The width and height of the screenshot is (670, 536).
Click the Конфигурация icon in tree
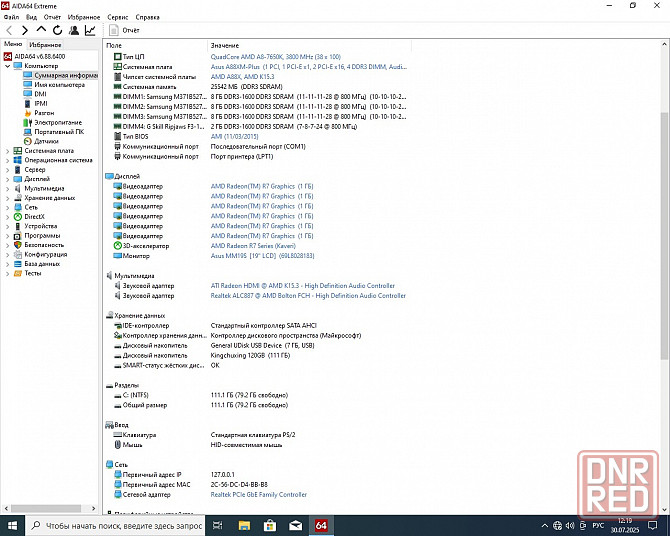coord(18,254)
